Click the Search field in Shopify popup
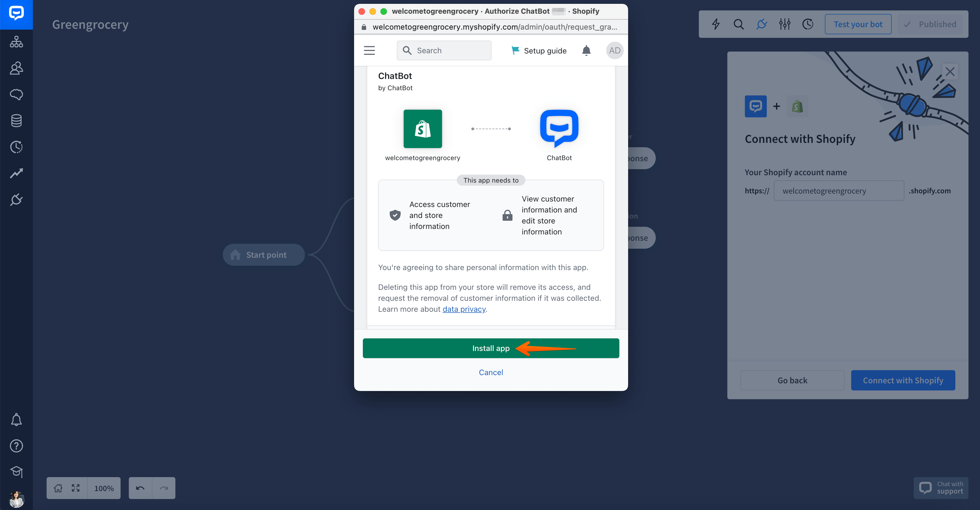The height and width of the screenshot is (510, 980). 444,51
